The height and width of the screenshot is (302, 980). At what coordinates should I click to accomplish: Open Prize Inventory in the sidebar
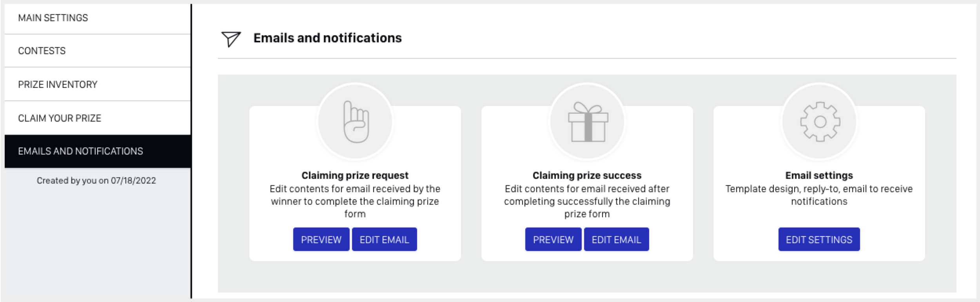click(x=58, y=85)
